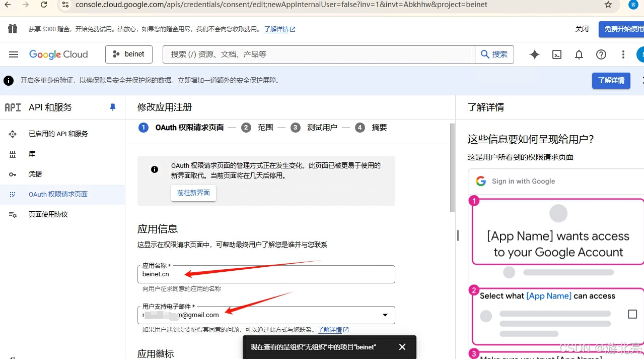
Task: Go to step 3 测试用户
Action: click(x=314, y=128)
